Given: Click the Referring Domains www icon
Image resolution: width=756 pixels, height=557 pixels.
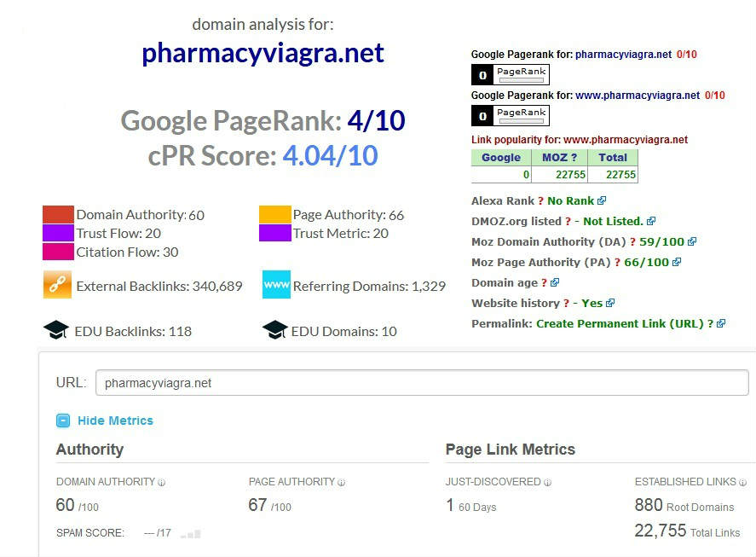Looking at the screenshot, I should pos(276,285).
